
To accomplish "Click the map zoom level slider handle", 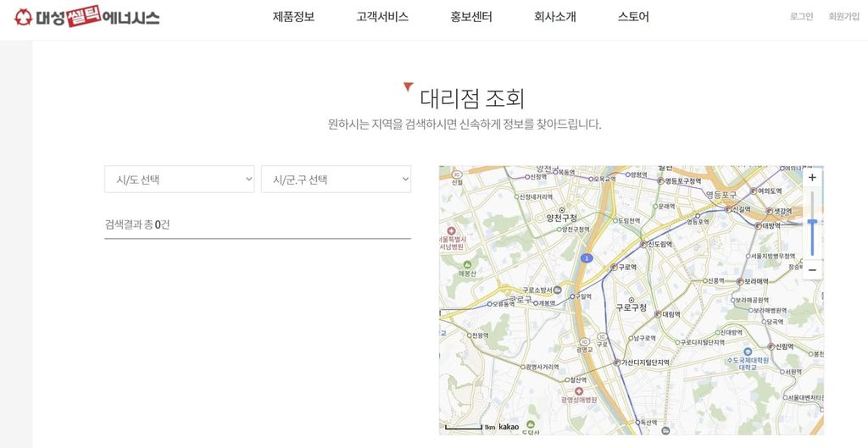I will [812, 222].
